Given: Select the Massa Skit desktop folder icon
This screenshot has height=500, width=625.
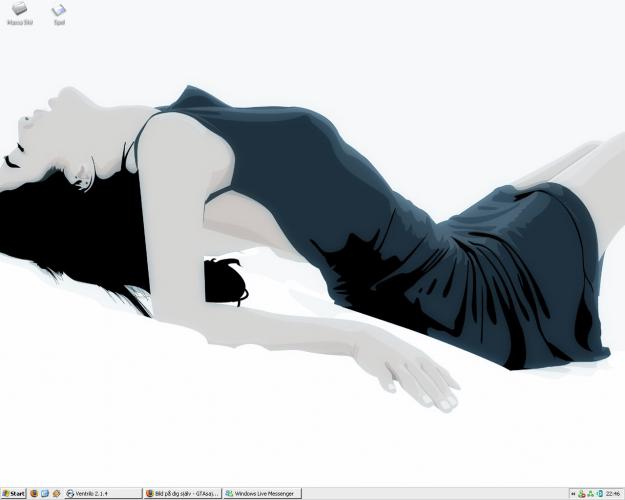Looking at the screenshot, I should [x=19, y=9].
